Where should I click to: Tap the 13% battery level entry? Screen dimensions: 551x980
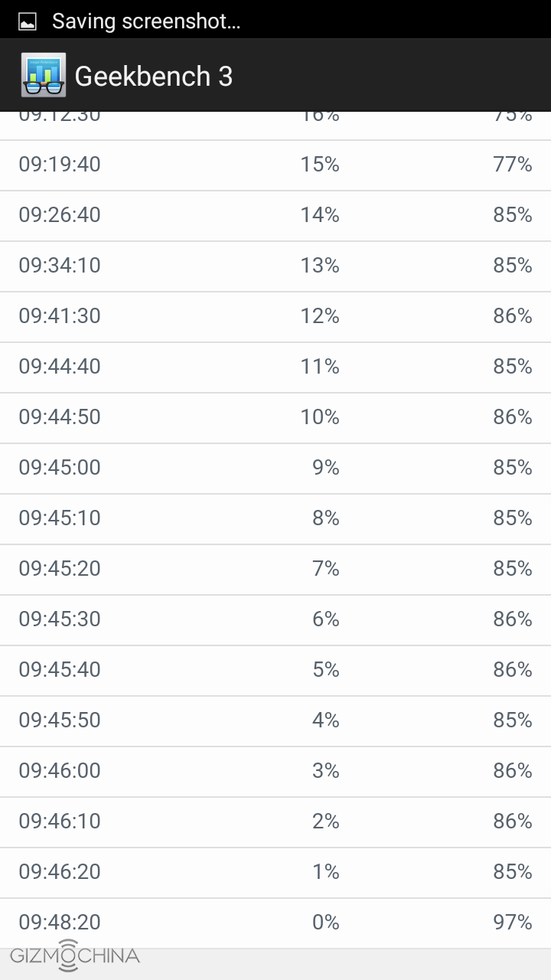320,266
